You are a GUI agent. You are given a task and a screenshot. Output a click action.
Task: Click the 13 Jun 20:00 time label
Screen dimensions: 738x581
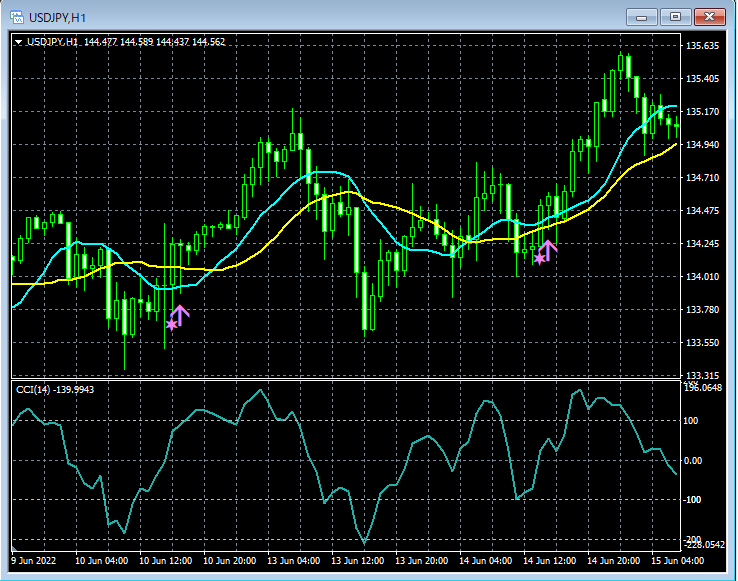tap(422, 561)
